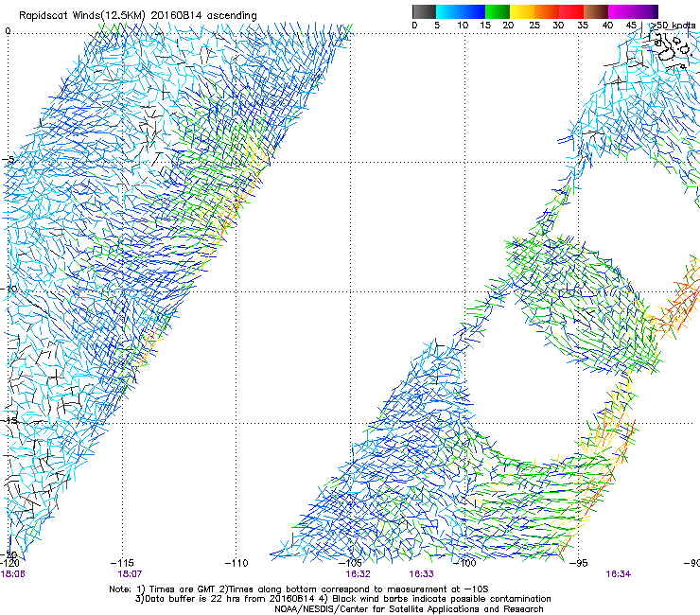Click the '-95' longitude axis label
This screenshot has width=700, height=615.
579,563
